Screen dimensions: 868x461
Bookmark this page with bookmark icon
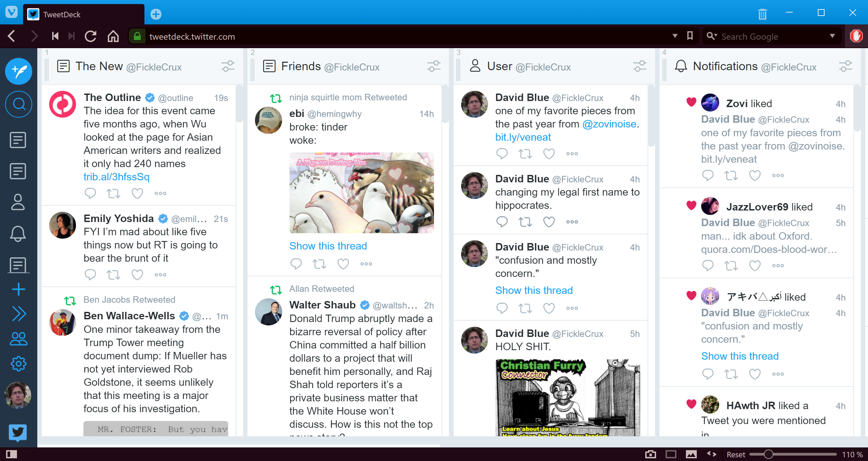click(x=690, y=36)
